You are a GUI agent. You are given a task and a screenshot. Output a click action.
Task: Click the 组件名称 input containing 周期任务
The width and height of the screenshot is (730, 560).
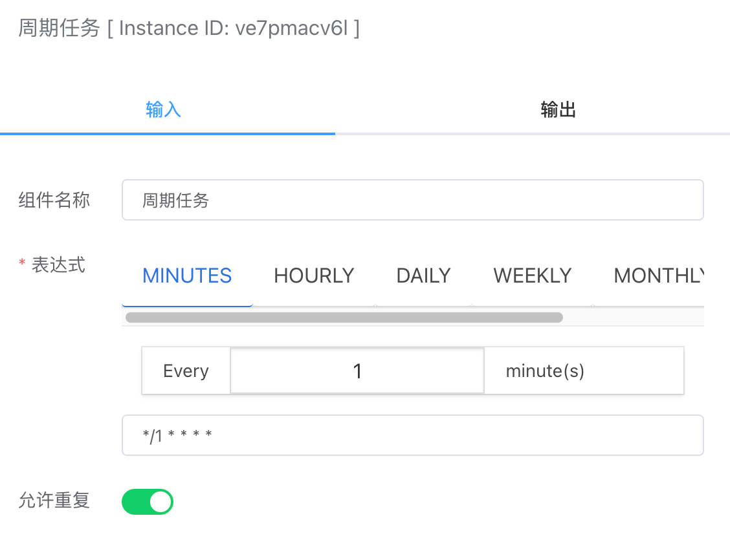[412, 200]
